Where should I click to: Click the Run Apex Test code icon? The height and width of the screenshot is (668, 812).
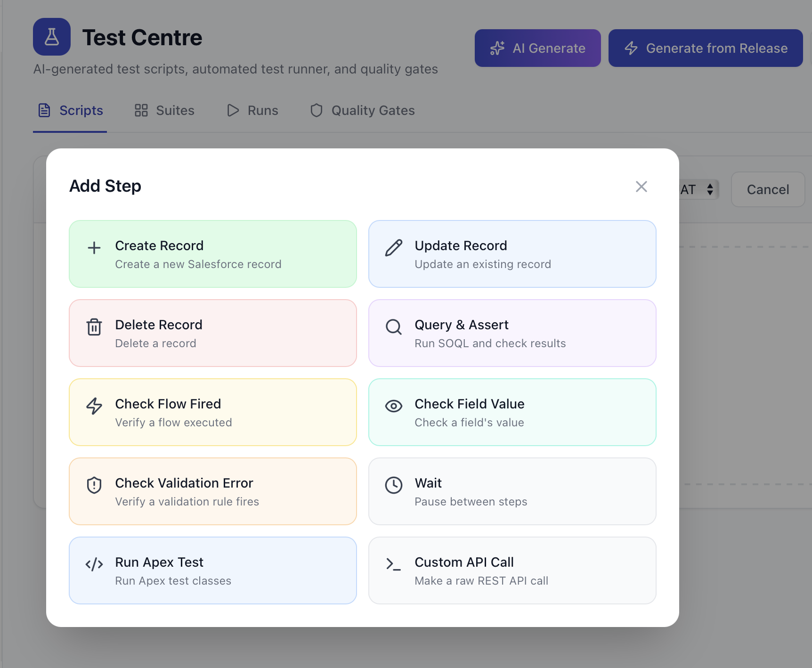click(x=94, y=564)
